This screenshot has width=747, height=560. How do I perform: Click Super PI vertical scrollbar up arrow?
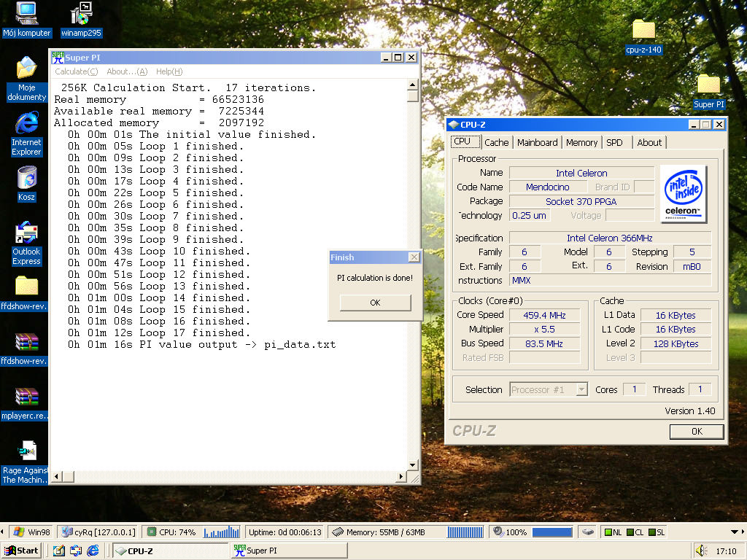pos(413,85)
